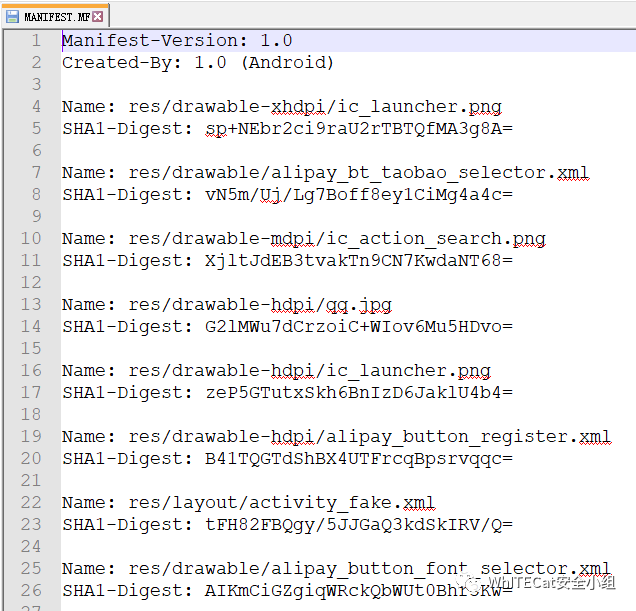Click the digest XjltJdEB3tvakTn9CN7KwdaNT68=

click(359, 261)
